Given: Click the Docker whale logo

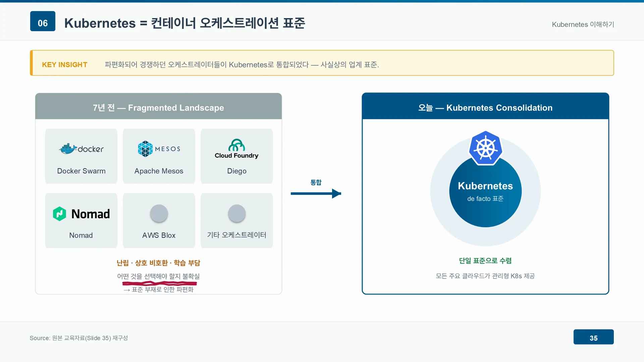Looking at the screenshot, I should point(82,148).
